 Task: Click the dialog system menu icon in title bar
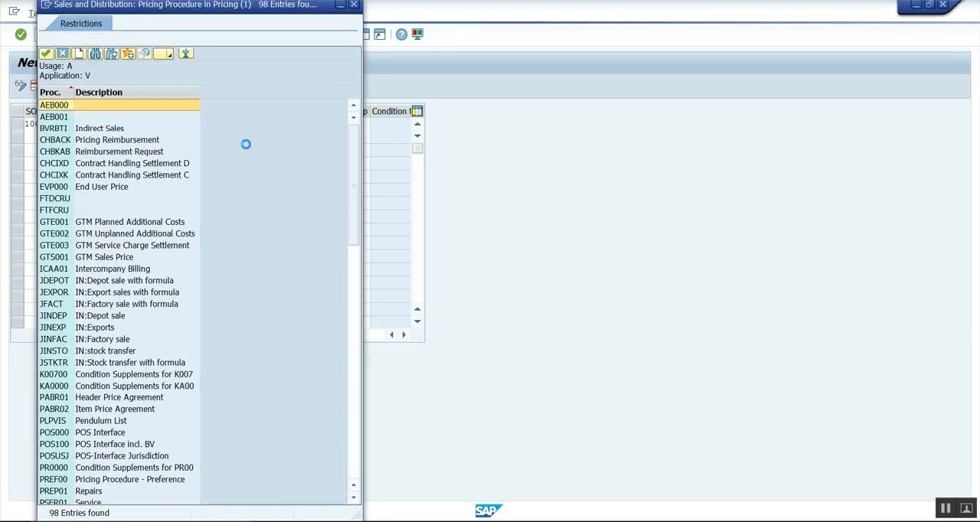[x=46, y=5]
